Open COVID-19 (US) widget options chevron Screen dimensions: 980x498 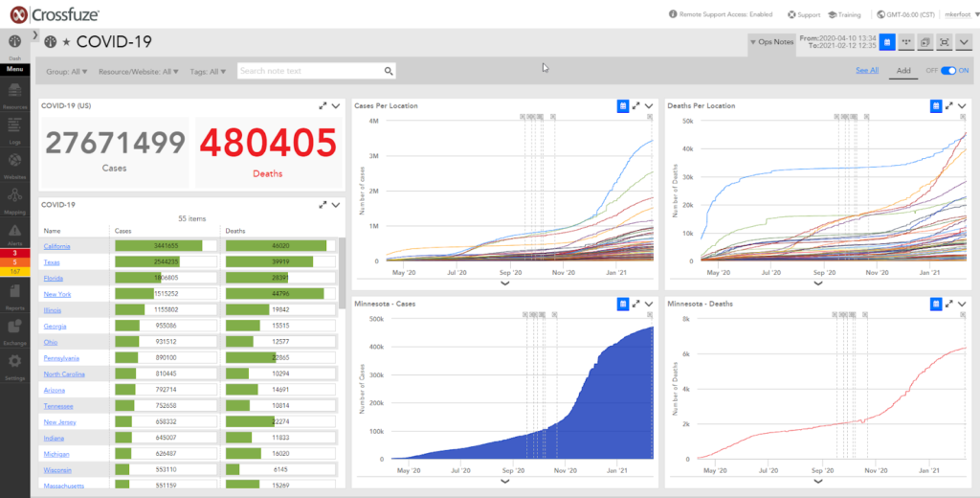(336, 106)
